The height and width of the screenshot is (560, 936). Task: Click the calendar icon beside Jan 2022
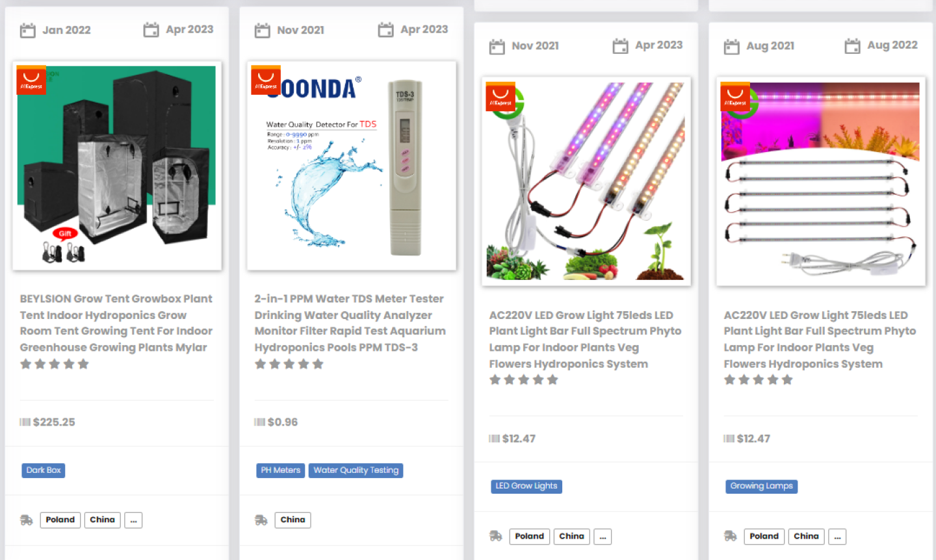coord(27,31)
